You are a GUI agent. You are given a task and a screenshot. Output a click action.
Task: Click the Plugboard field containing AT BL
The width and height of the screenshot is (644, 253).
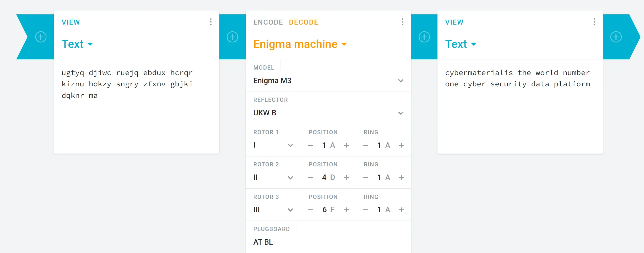click(328, 242)
